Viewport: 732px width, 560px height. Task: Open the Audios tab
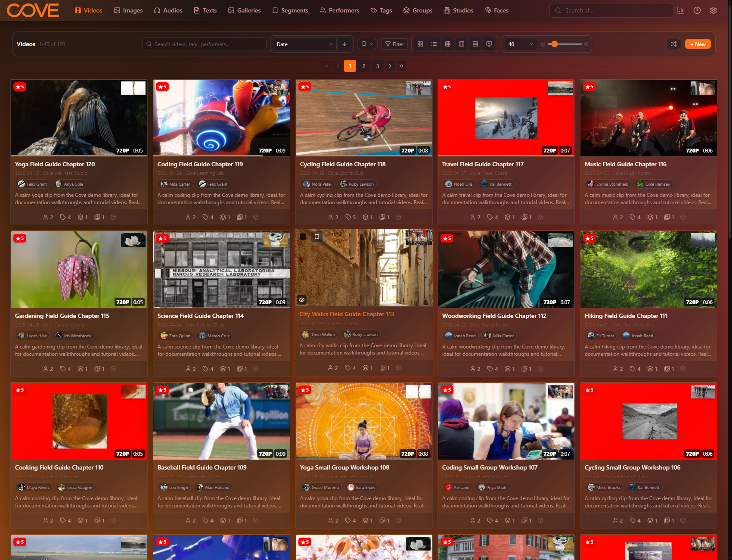point(168,10)
